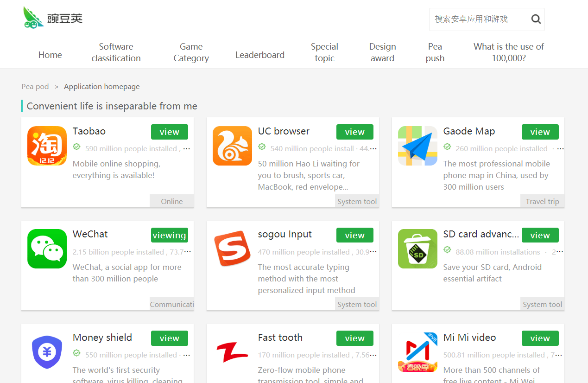Click UC browser's green verified badge
Screen dimensions: 588x383
(262, 147)
